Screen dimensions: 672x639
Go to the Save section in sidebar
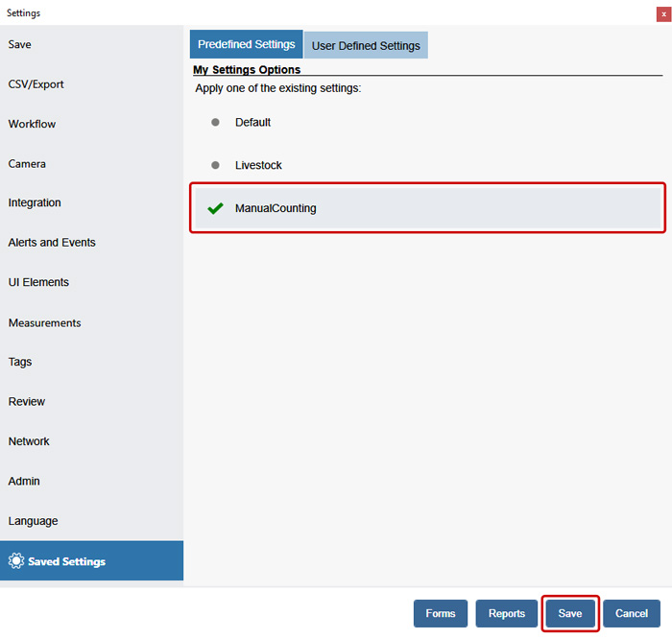point(20,45)
